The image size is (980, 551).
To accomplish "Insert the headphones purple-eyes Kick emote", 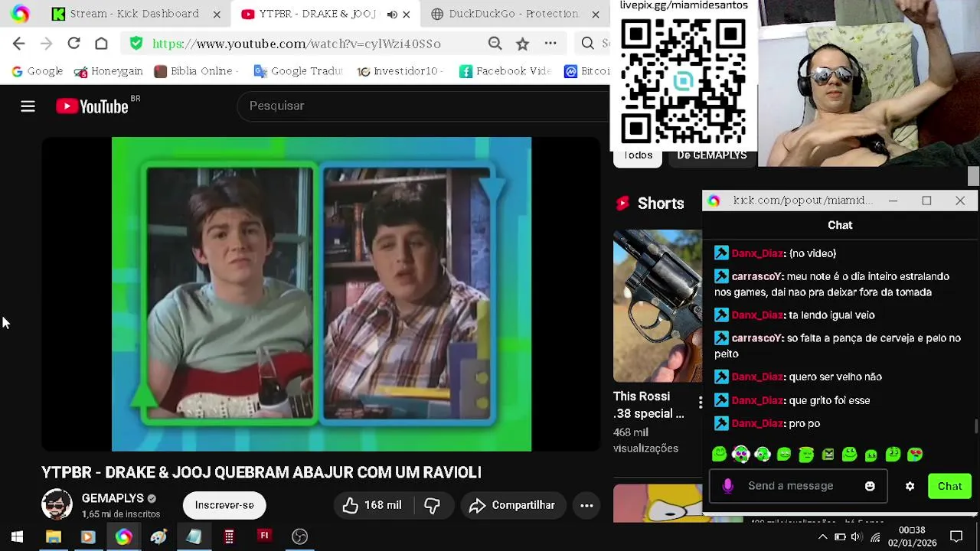I will point(740,455).
